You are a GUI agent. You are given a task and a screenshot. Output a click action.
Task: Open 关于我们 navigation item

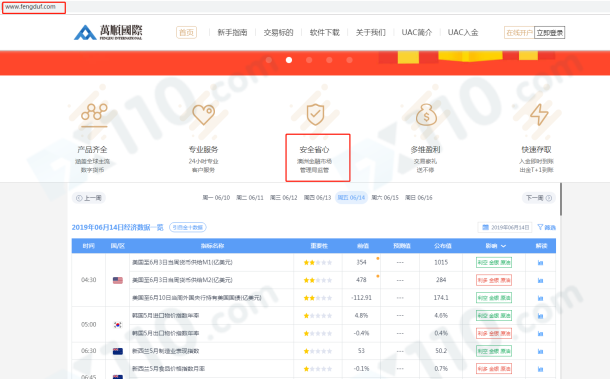coord(370,32)
